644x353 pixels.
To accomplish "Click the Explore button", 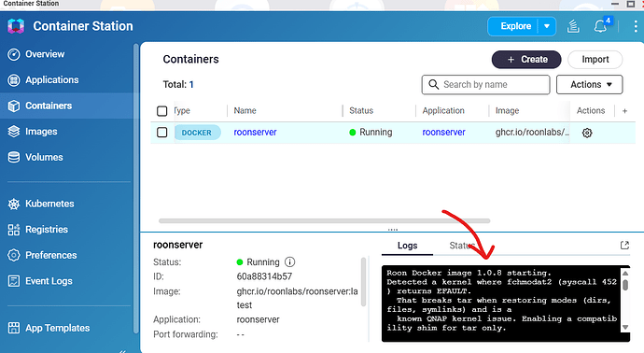I will click(x=515, y=26).
